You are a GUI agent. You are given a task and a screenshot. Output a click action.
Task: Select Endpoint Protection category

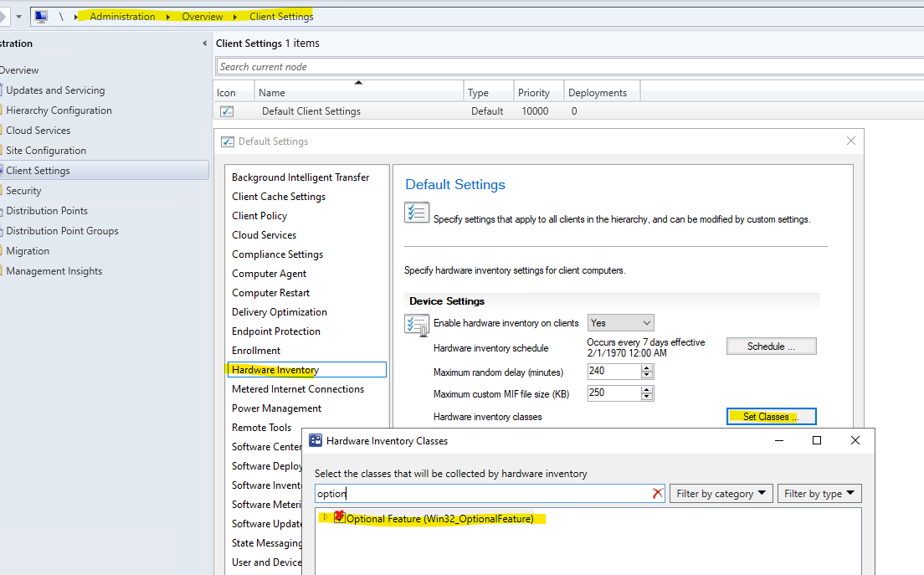[276, 331]
